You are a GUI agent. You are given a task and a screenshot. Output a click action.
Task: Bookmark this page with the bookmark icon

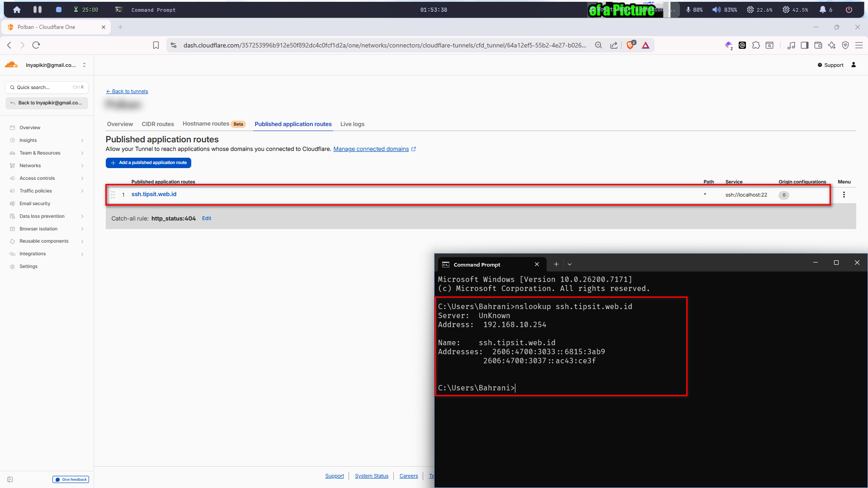tap(156, 45)
